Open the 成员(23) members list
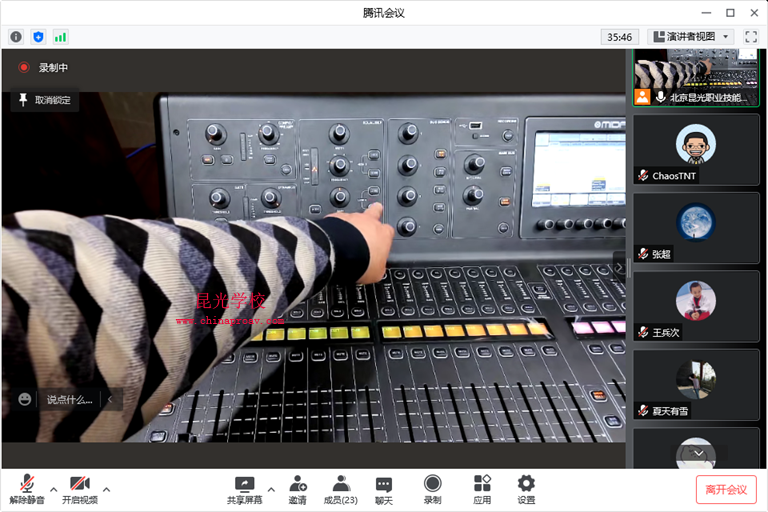 tap(341, 489)
